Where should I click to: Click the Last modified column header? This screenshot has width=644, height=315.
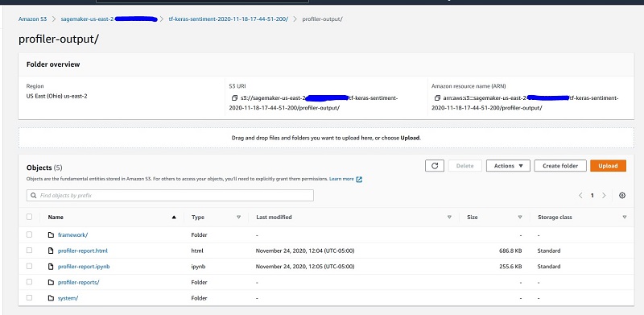tap(274, 218)
